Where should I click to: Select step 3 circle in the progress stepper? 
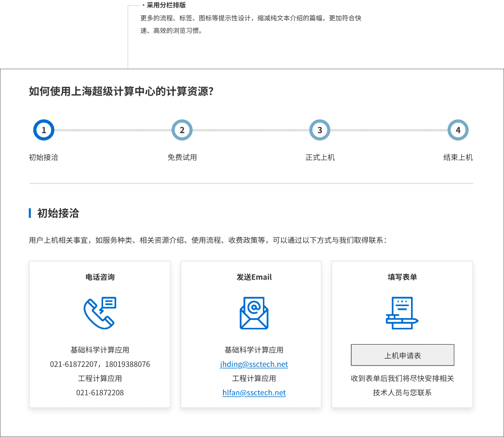tap(320, 130)
